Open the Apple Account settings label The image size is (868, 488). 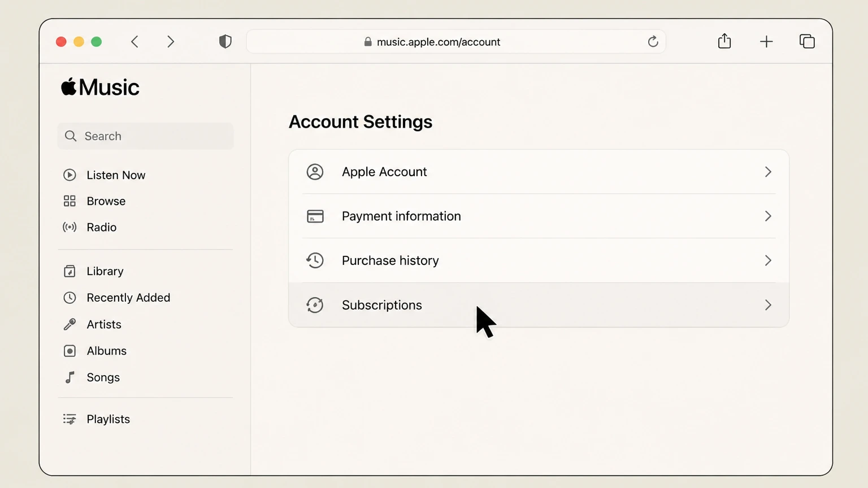pyautogui.click(x=384, y=172)
